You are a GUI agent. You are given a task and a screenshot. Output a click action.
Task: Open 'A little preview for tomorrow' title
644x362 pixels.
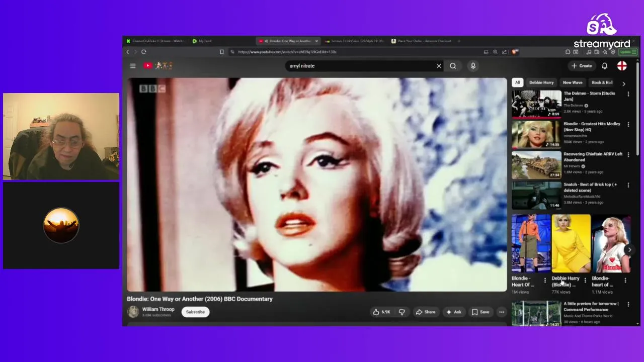point(590,307)
